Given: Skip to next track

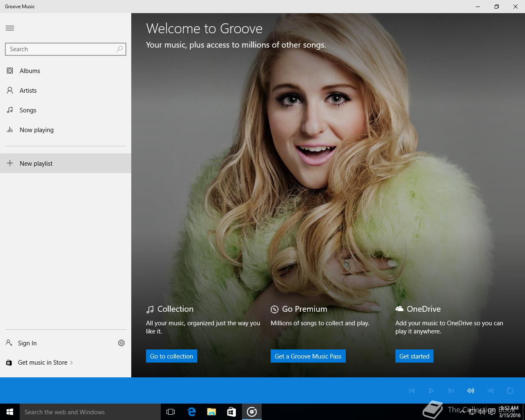Looking at the screenshot, I should [x=451, y=390].
